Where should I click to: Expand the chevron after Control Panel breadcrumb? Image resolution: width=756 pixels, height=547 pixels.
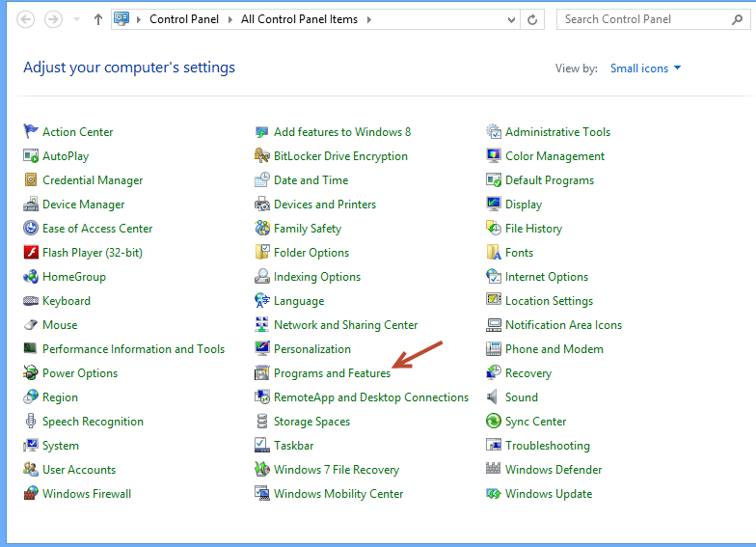point(230,19)
